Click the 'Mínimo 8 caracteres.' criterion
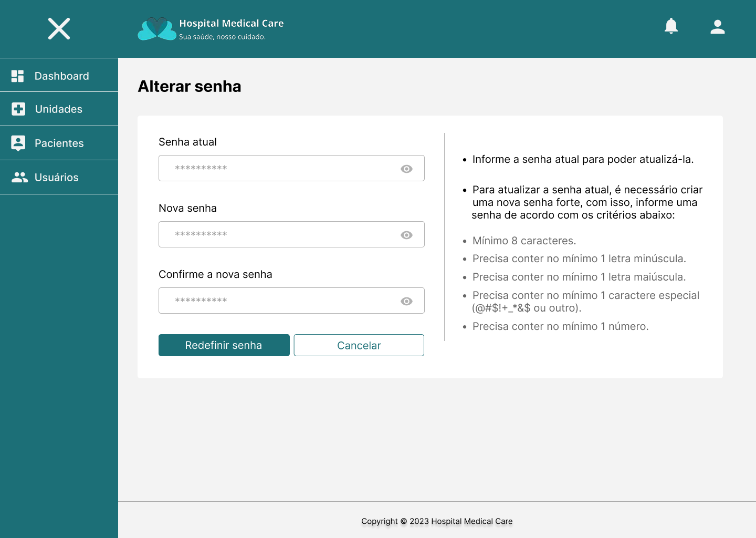 click(524, 241)
